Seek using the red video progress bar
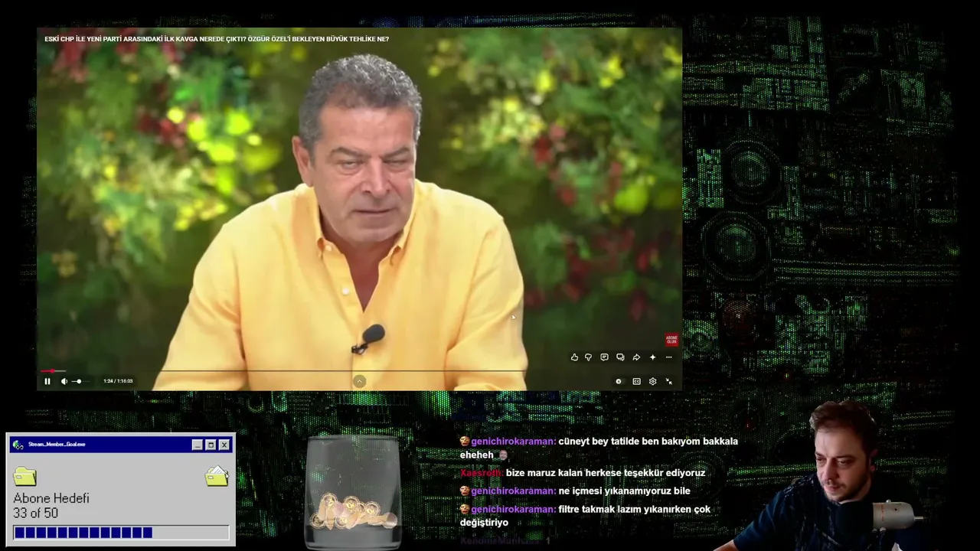The image size is (980, 551). [x=359, y=371]
